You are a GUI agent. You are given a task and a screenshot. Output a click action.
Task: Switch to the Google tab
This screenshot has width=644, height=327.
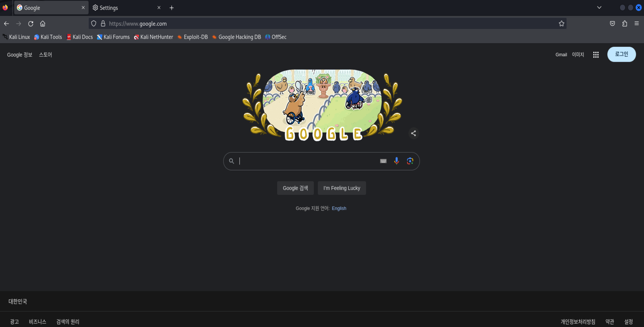(x=51, y=8)
